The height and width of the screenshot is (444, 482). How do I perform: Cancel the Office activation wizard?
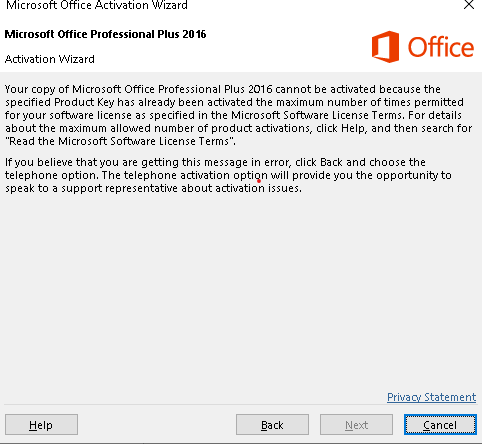click(x=440, y=425)
